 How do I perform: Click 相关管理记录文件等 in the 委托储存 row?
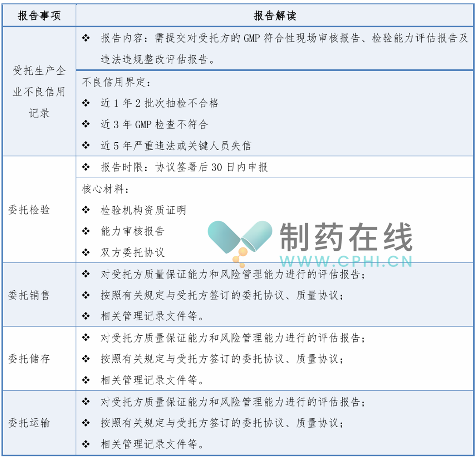152,380
